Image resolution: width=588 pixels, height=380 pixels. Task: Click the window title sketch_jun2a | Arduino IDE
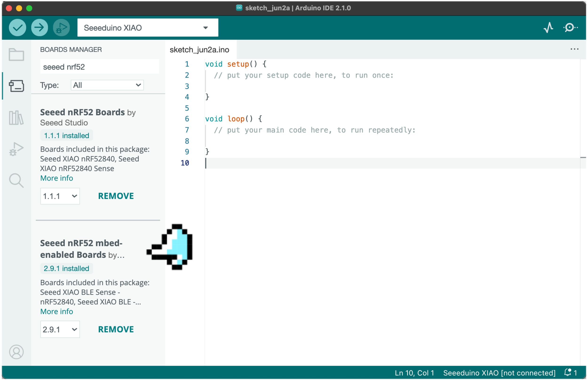[x=298, y=8]
